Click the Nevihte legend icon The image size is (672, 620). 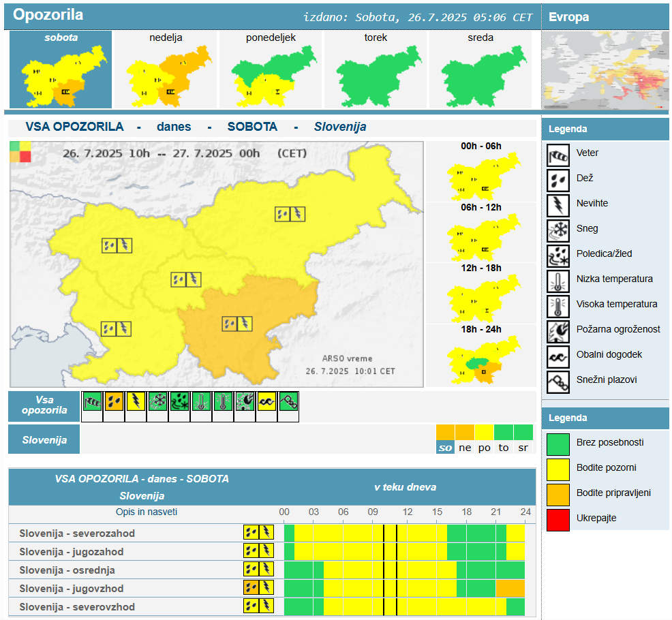pos(558,206)
